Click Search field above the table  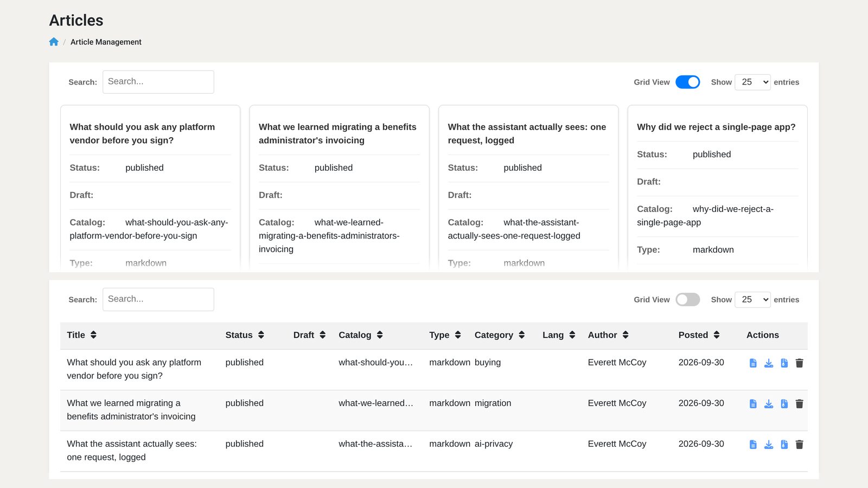click(158, 299)
